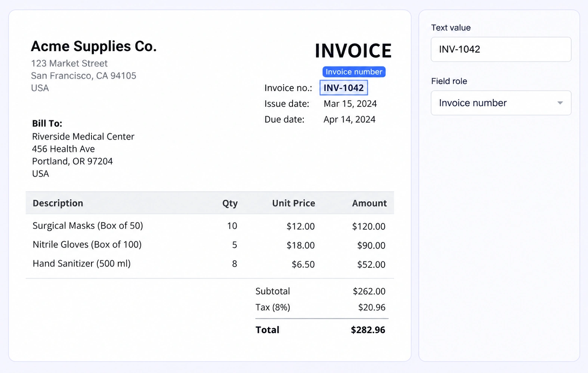
Task: Open the Field role dropdown
Action: pos(501,103)
